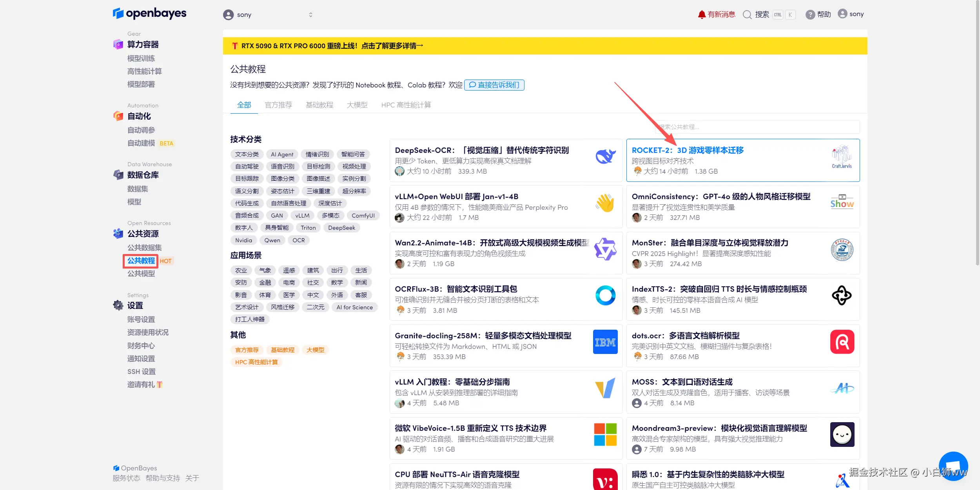Switch to the 大模型 tab
This screenshot has height=490, width=980.
point(357,105)
